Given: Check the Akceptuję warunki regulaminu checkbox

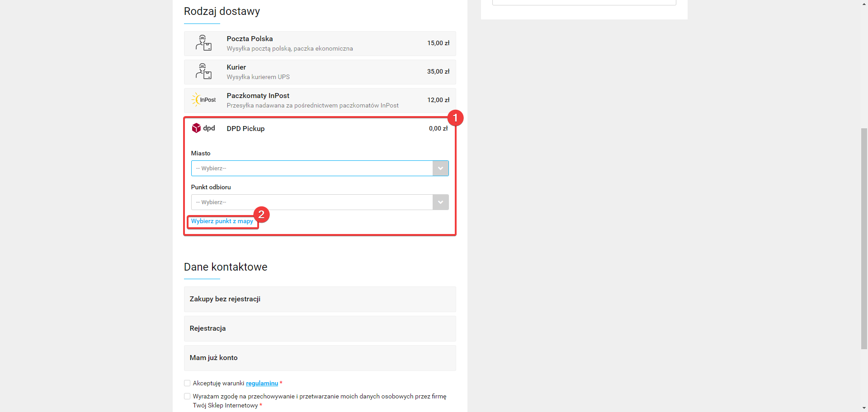Looking at the screenshot, I should [x=187, y=383].
